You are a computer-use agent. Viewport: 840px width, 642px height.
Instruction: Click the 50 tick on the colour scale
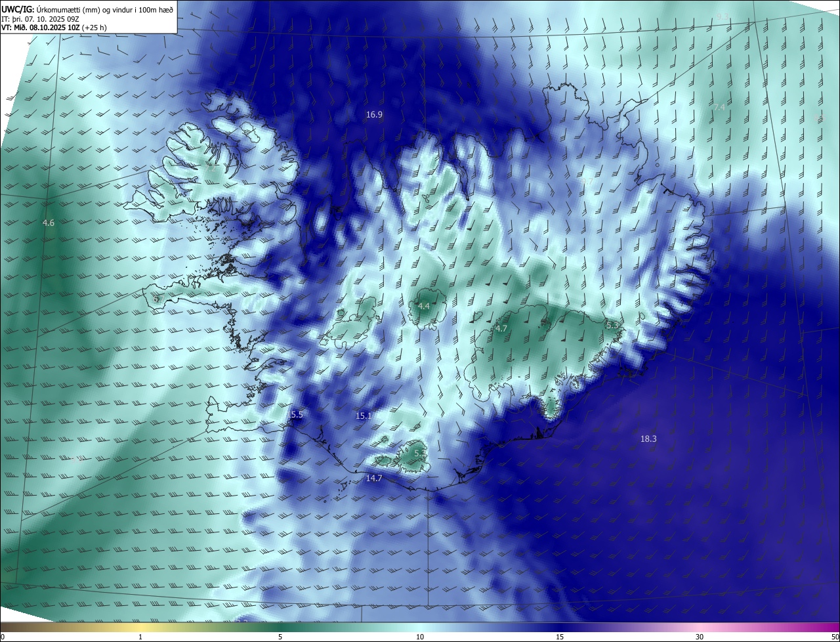[x=835, y=637]
